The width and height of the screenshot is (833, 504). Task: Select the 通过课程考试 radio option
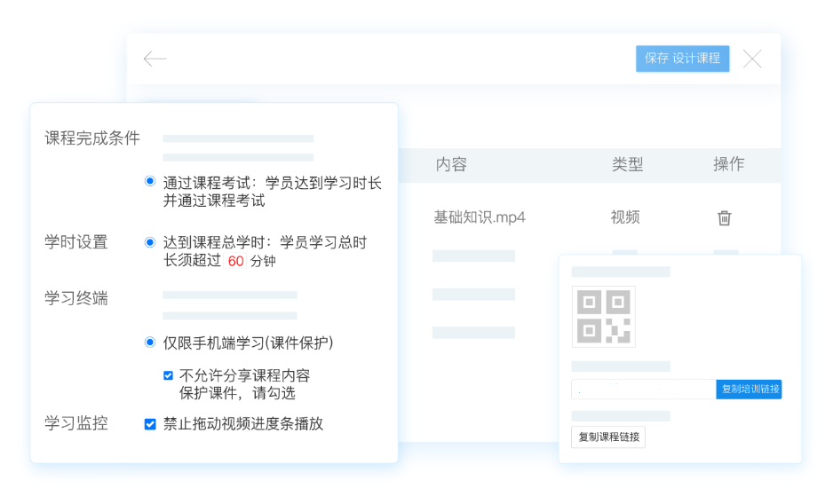pos(150,181)
